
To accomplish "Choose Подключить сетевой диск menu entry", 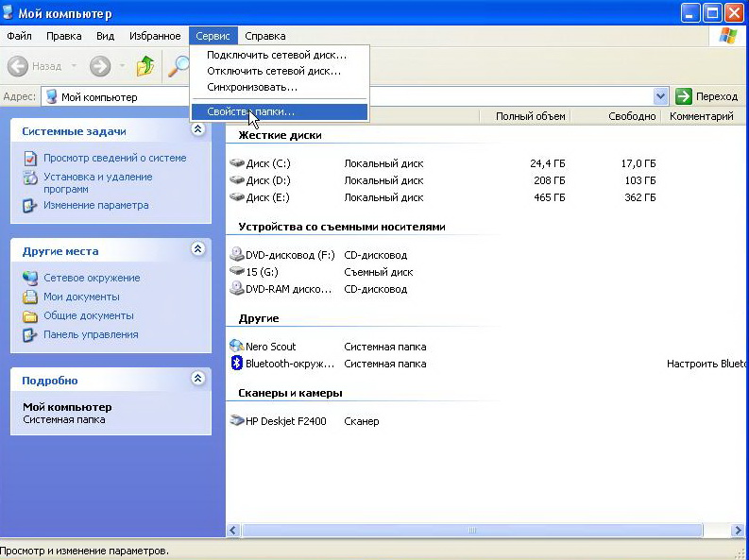I will [280, 55].
